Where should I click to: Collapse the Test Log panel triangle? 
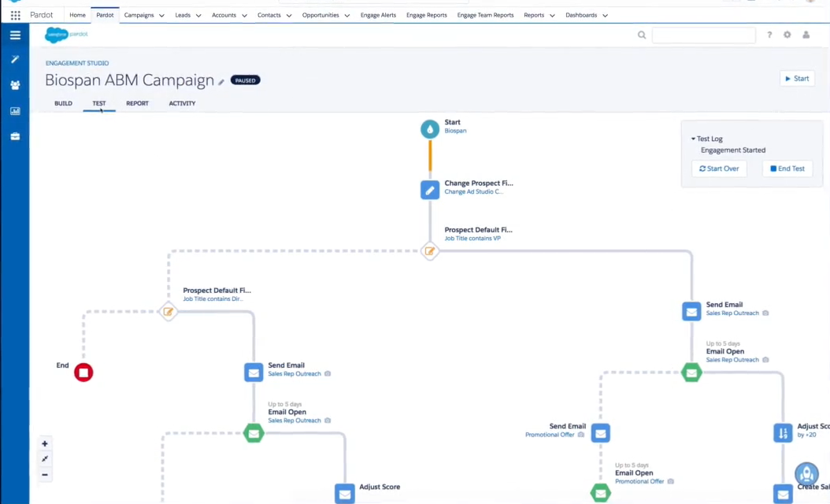[x=693, y=139]
